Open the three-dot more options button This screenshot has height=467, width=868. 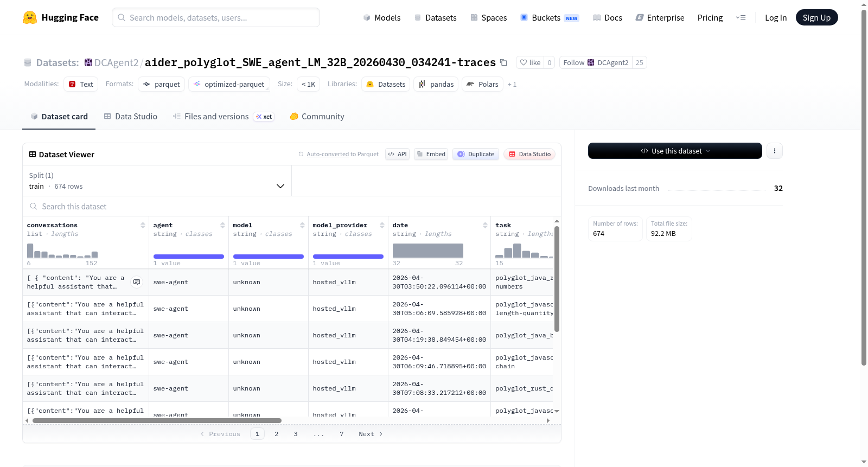point(775,151)
